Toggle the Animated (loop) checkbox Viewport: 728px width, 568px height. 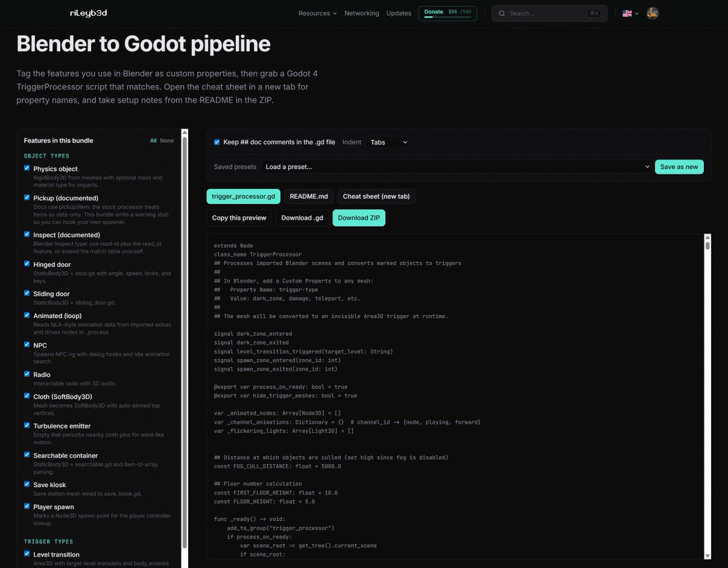coord(27,315)
